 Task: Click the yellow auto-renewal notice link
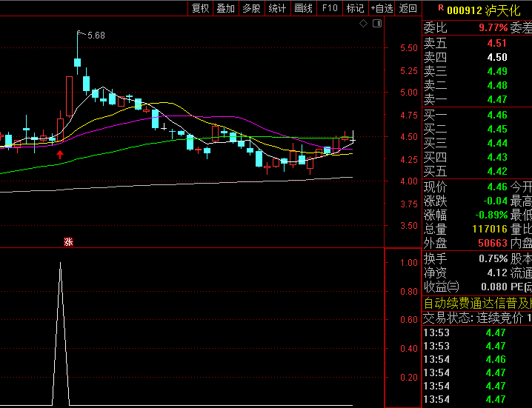point(477,303)
